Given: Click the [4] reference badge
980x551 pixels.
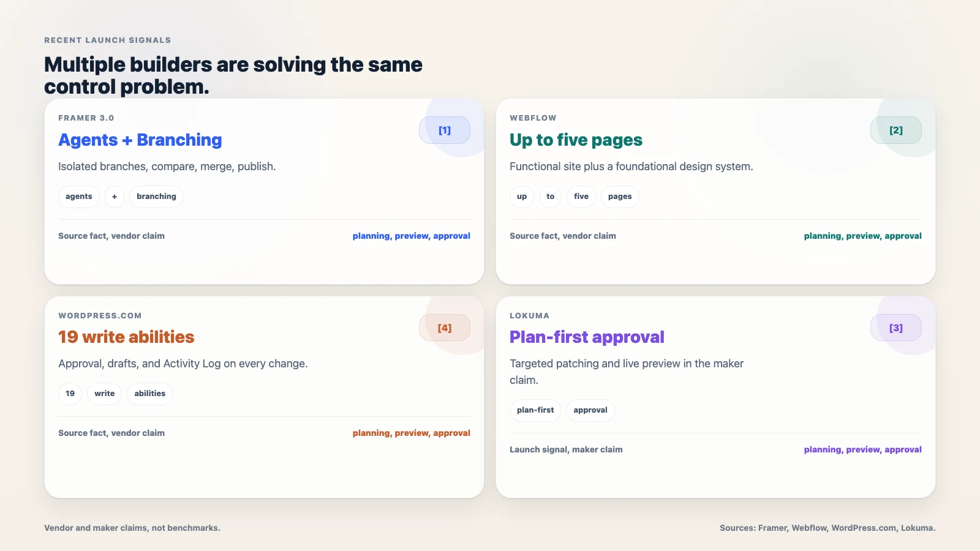Looking at the screenshot, I should pyautogui.click(x=445, y=328).
